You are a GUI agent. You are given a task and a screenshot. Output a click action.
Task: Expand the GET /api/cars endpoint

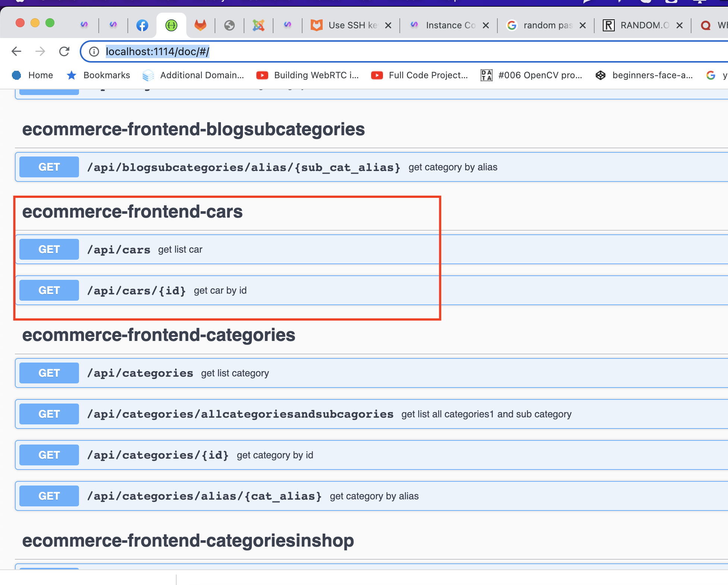click(x=371, y=249)
